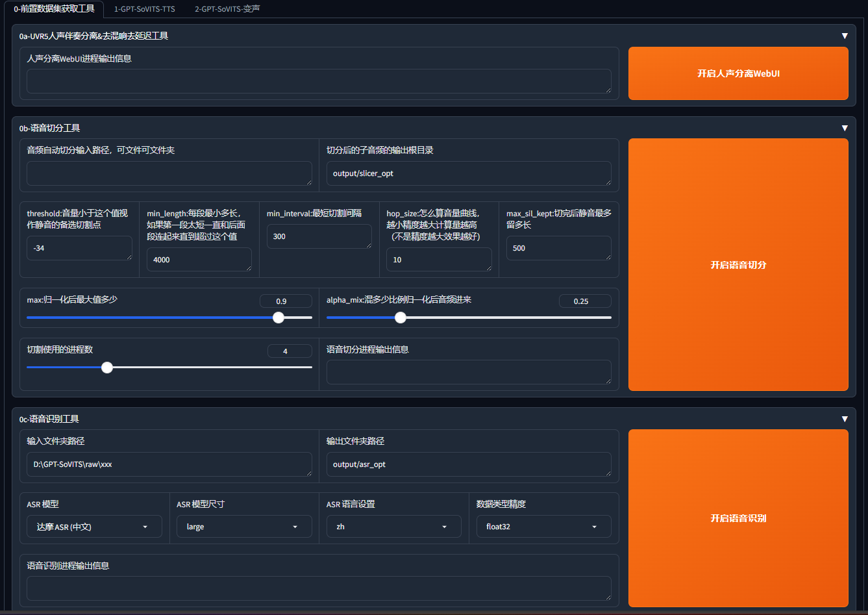Click the min_length field showing 4000
Viewport: 868px width, 615px height.
click(x=199, y=260)
